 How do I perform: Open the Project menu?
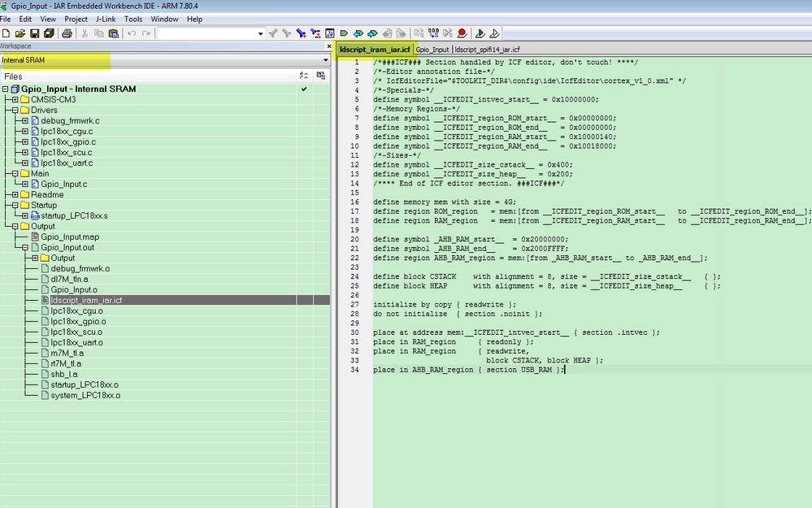(76, 20)
